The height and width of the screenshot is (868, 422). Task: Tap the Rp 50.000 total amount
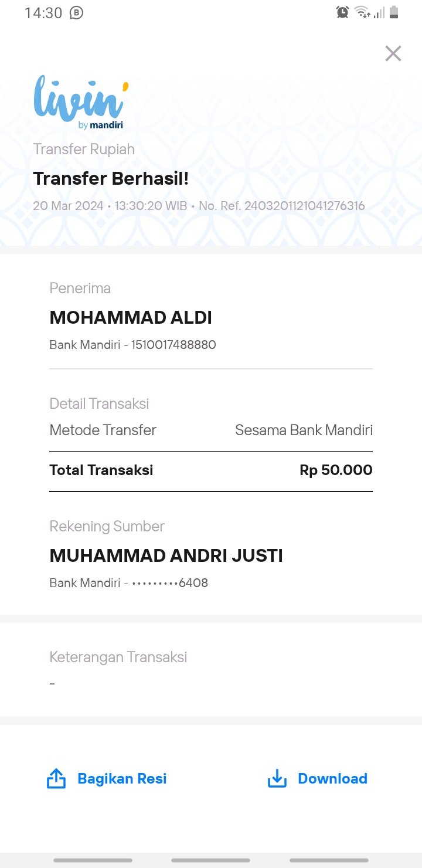point(336,470)
